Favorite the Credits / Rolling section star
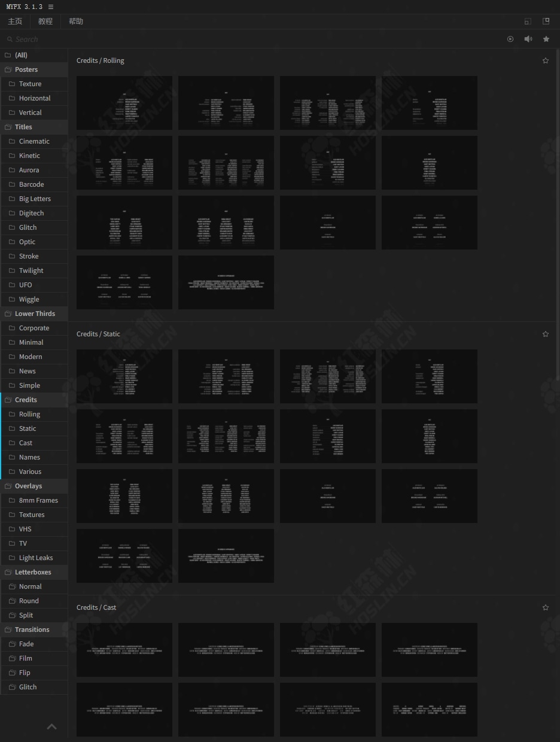 545,60
